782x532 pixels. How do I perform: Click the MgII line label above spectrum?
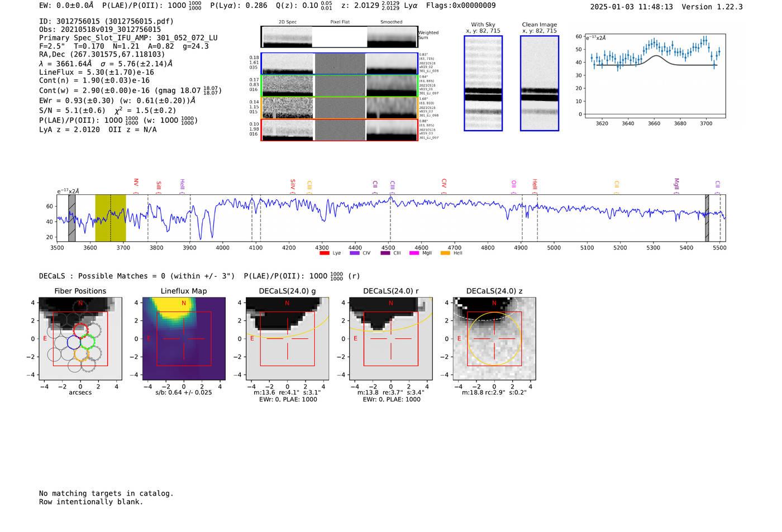click(676, 184)
